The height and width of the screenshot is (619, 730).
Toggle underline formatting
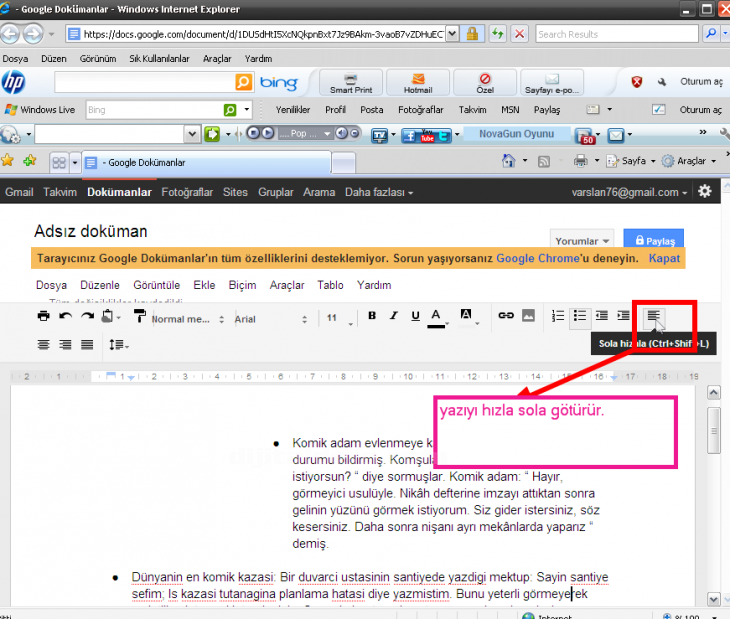415,316
